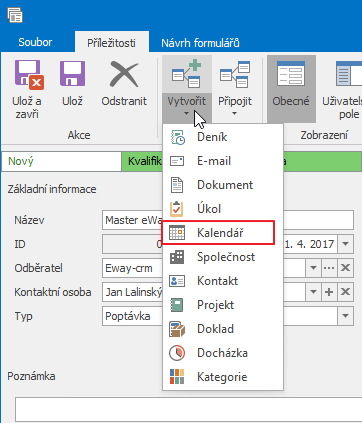Expand the Odběratel dropdown arrow
Image resolution: width=362 pixels, height=423 pixels.
pyautogui.click(x=313, y=268)
